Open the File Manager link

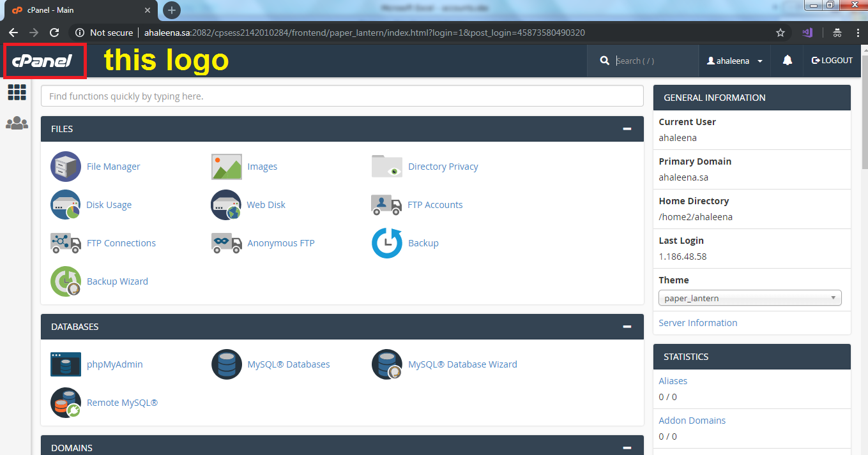click(113, 167)
